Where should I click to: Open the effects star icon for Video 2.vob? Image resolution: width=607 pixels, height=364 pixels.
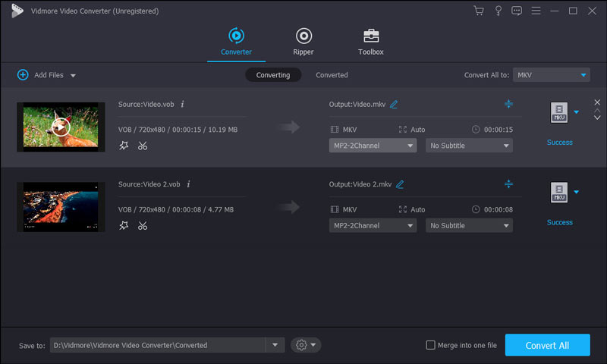[124, 225]
